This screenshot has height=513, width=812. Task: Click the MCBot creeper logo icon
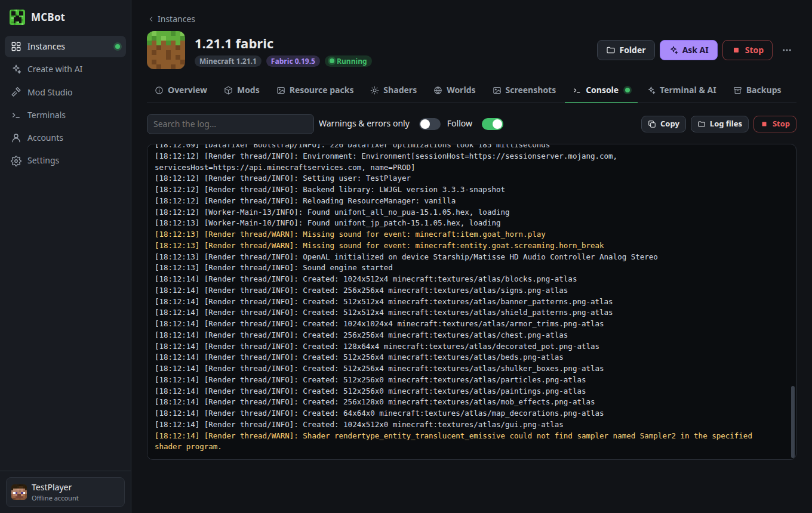click(x=17, y=17)
